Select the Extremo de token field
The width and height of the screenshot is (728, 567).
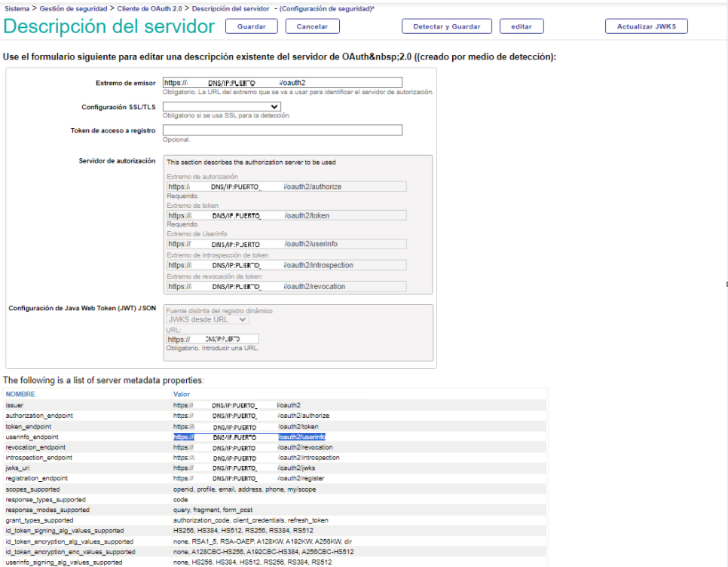[x=286, y=215]
